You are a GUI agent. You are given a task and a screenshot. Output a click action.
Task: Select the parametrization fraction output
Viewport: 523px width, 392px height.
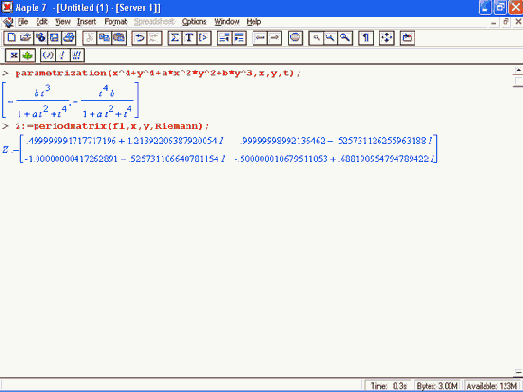tap(70, 100)
